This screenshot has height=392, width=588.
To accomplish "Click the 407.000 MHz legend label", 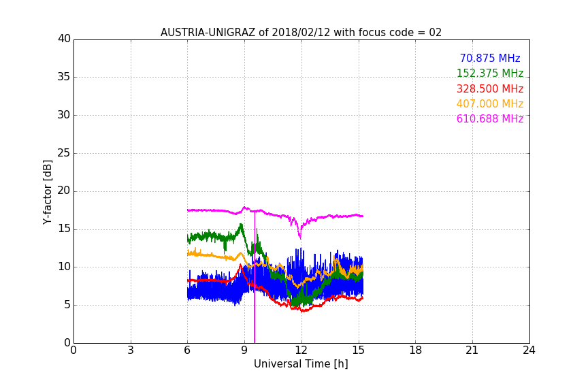I will click(x=490, y=103).
